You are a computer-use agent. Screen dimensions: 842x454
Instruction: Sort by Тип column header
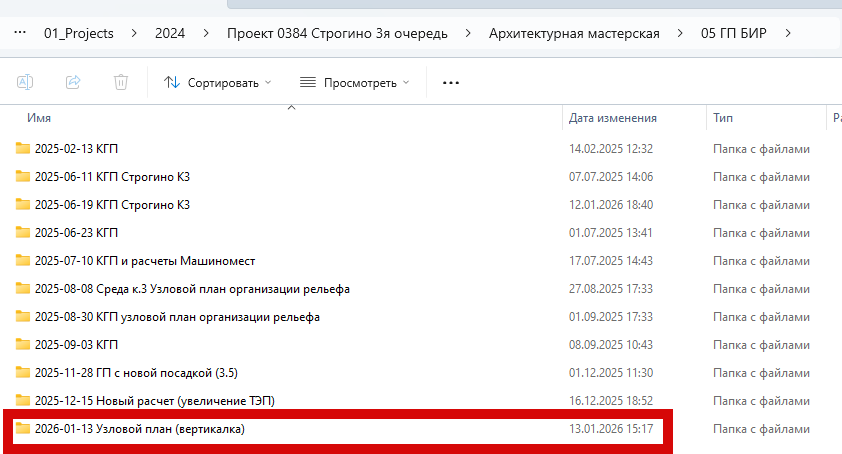723,118
